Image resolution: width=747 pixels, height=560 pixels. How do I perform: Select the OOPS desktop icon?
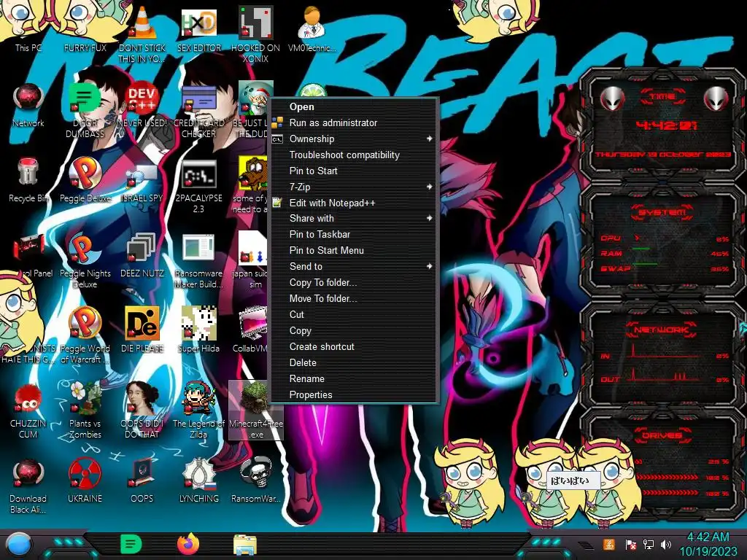(142, 481)
